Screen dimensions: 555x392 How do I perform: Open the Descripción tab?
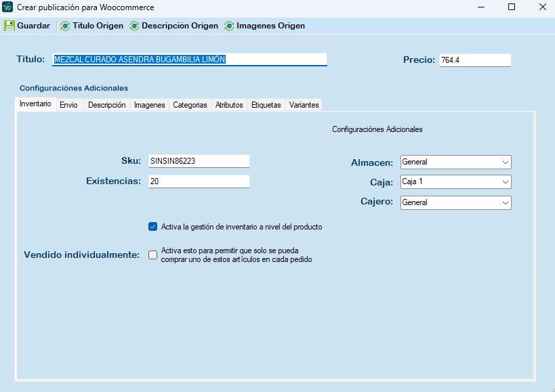(106, 105)
